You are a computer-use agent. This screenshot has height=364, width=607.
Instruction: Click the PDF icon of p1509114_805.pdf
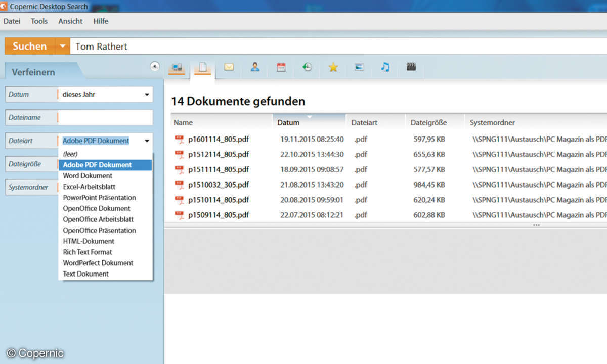click(179, 215)
